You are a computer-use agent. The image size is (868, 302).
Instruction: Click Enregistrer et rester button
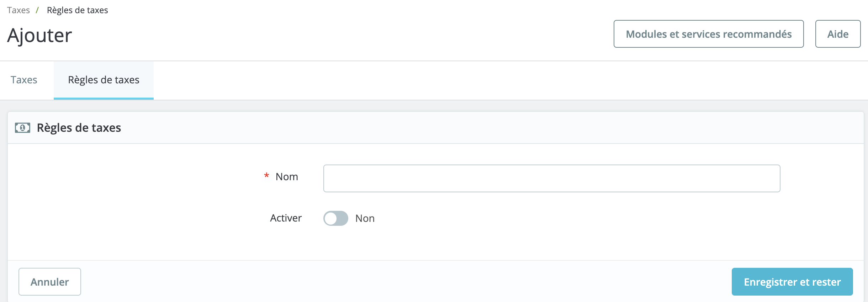792,282
